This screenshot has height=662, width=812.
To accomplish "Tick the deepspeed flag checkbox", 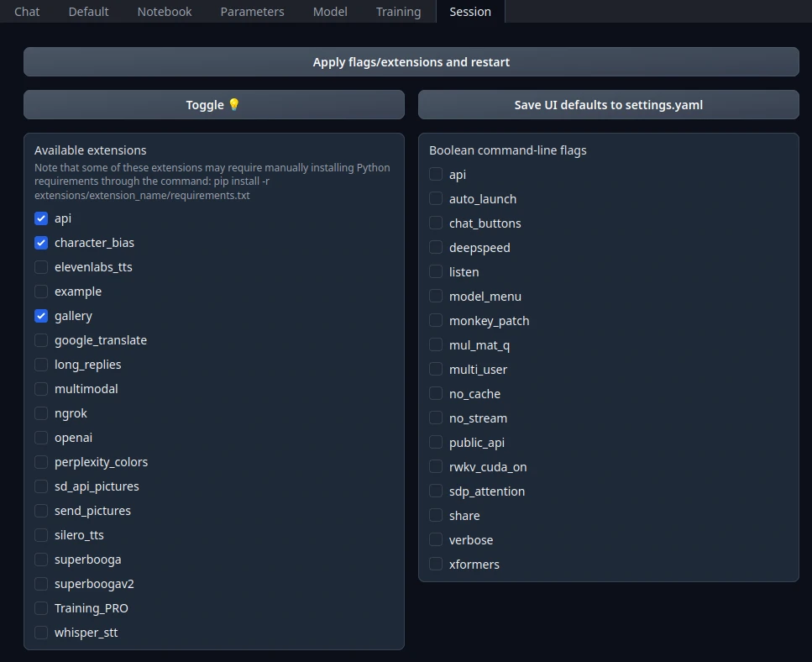I will click(436, 248).
